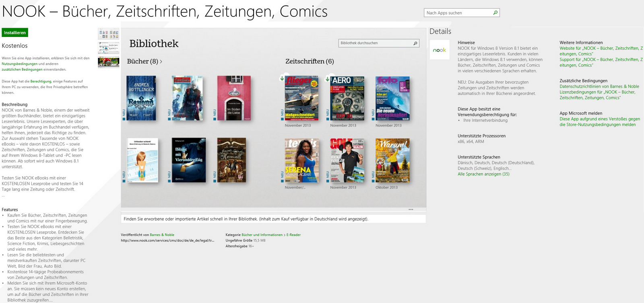Click the 'Kostenlos' price label
This screenshot has height=303, width=644.
(x=14, y=46)
